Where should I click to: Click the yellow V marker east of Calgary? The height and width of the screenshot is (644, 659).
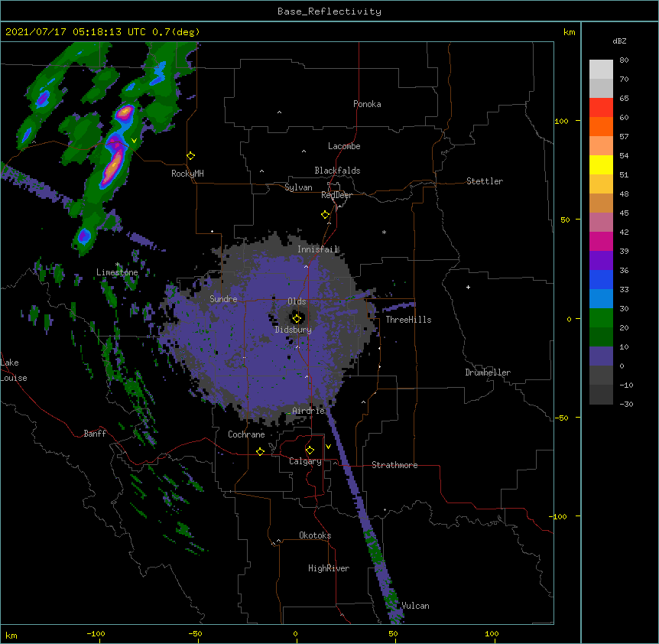(328, 447)
